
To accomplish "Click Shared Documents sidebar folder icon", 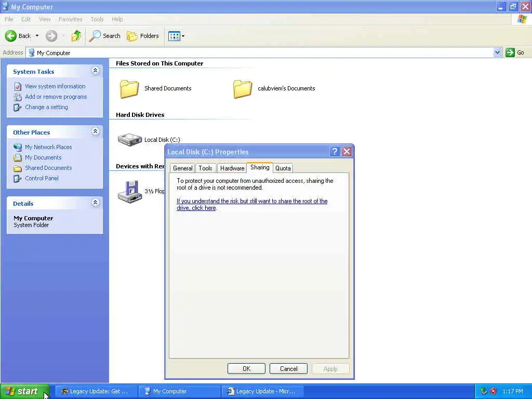I will click(x=18, y=168).
